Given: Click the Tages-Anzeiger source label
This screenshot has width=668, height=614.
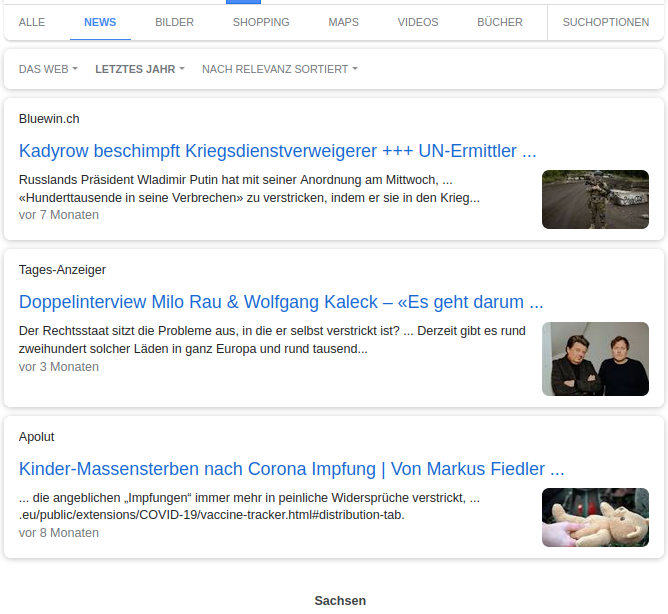Looking at the screenshot, I should click(x=62, y=270).
